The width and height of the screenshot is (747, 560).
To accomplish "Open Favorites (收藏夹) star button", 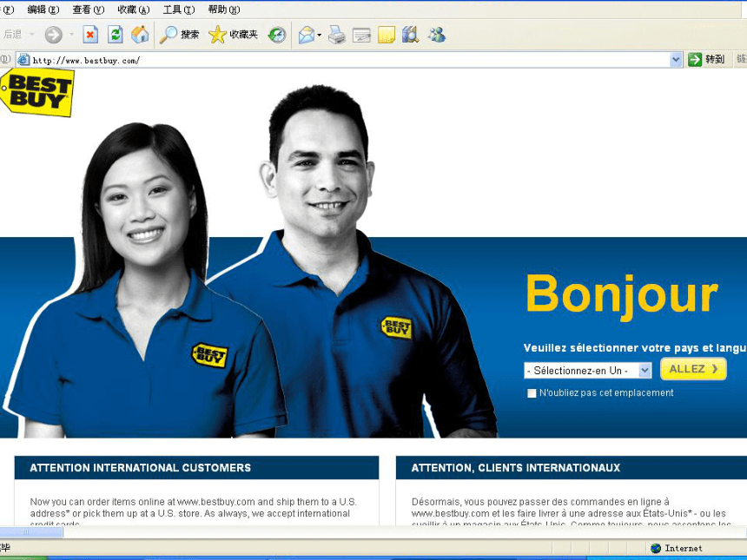I will (233, 34).
